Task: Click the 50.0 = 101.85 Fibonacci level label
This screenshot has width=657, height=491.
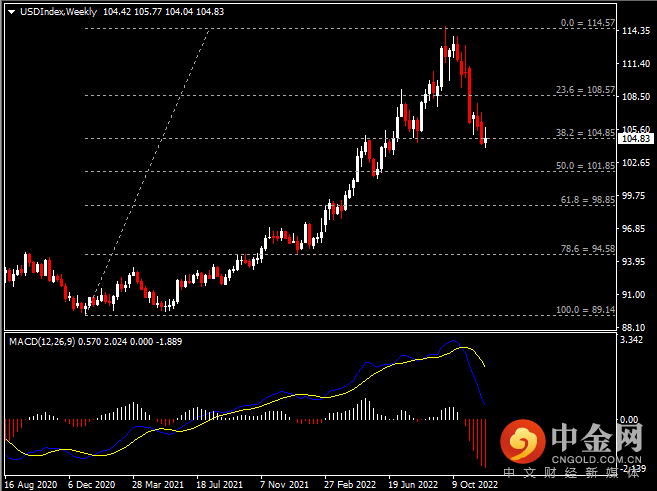Action: click(585, 165)
